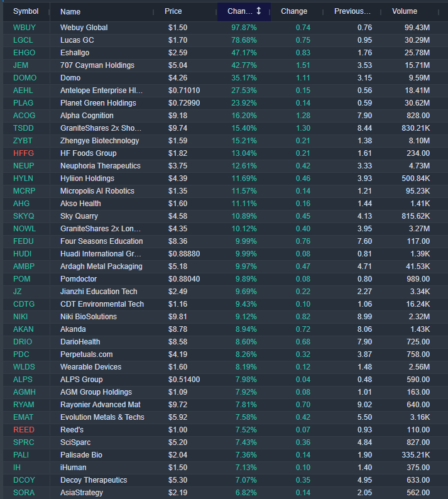Open the TSDD ticker symbol
Viewport: 448px width, 499px height.
pos(23,128)
